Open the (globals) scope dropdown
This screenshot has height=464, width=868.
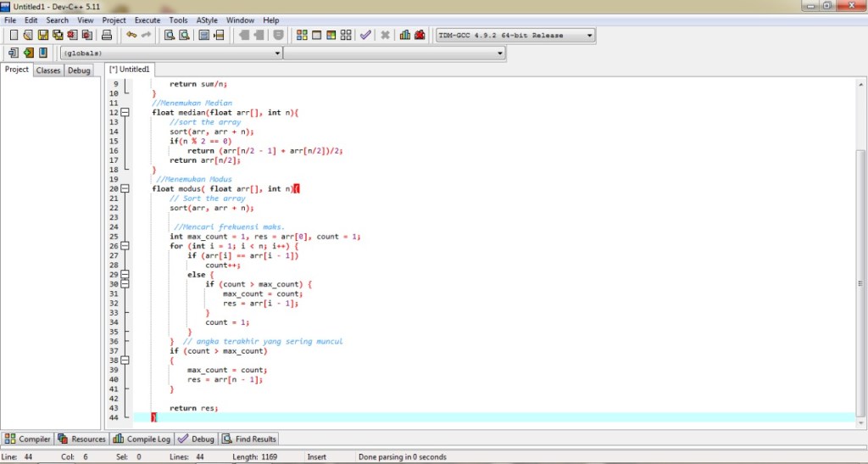point(277,53)
